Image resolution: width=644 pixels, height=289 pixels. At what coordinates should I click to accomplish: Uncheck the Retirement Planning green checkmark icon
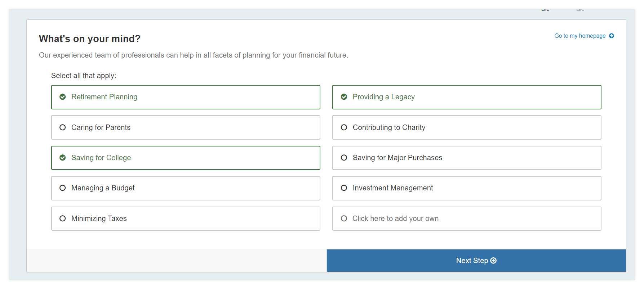(63, 97)
